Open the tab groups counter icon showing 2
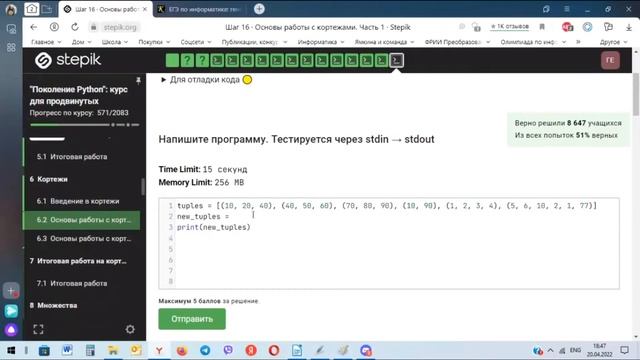Viewport: 640px width, 360px height. pyautogui.click(x=31, y=9)
